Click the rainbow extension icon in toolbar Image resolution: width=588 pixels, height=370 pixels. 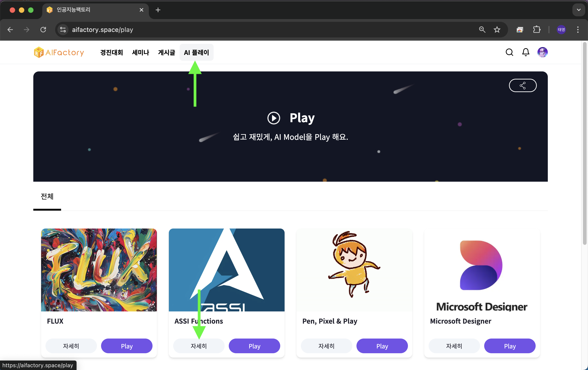point(520,30)
